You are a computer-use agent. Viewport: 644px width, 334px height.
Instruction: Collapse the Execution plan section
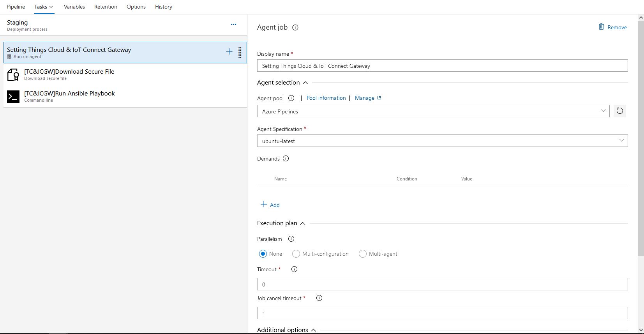coord(303,223)
